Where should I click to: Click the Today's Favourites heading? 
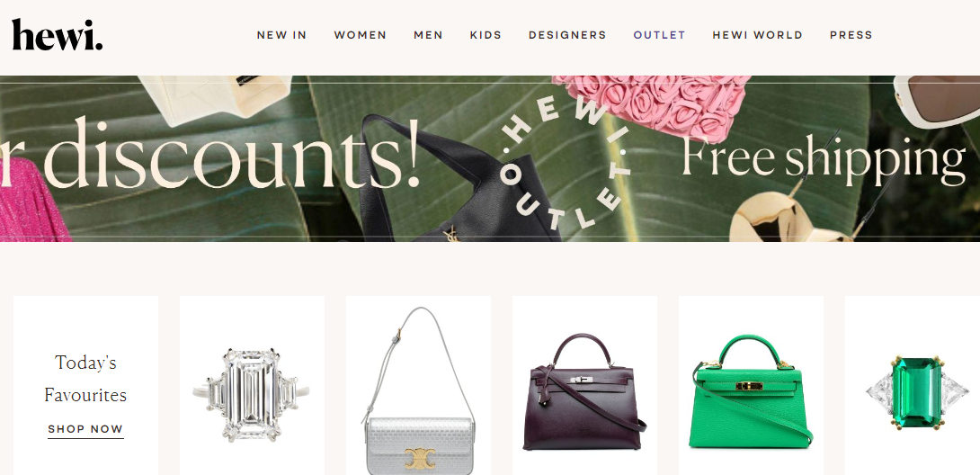(85, 379)
